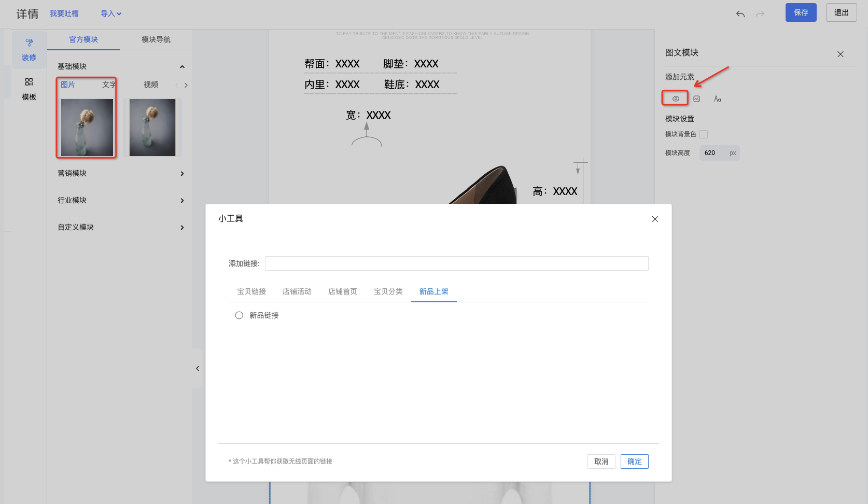Screen dimensions: 868x504
Task: Open the 我要吐槽 feedback link
Action: click(x=64, y=14)
